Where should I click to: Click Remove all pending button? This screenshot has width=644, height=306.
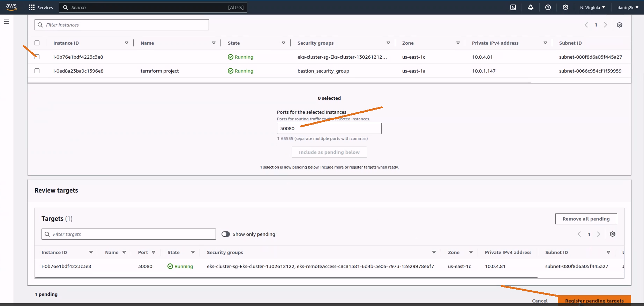tap(586, 219)
